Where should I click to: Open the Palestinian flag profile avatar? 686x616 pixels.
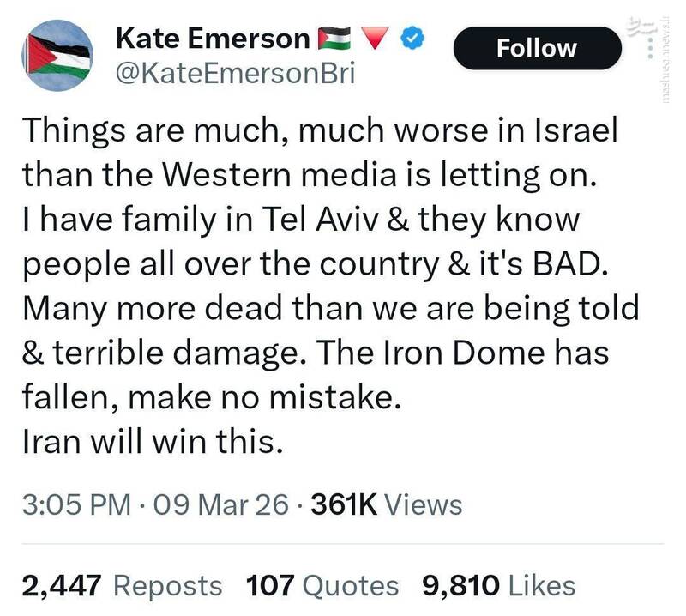point(57,56)
